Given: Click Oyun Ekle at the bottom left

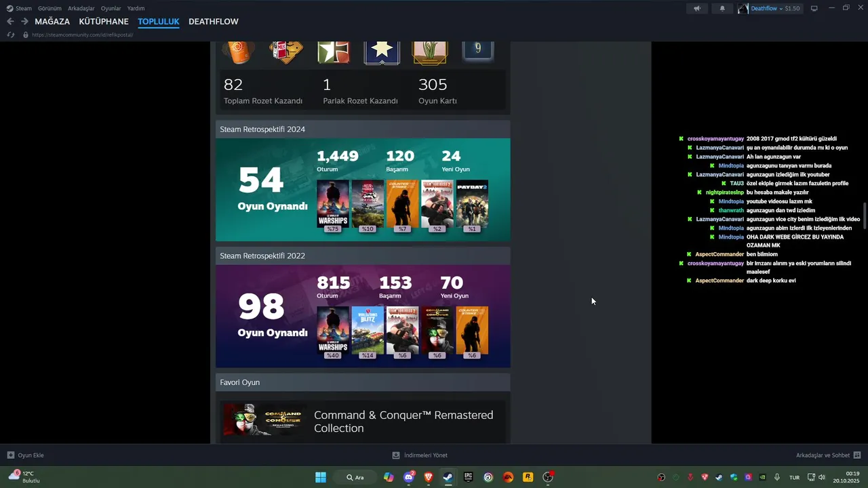Looking at the screenshot, I should (x=26, y=455).
